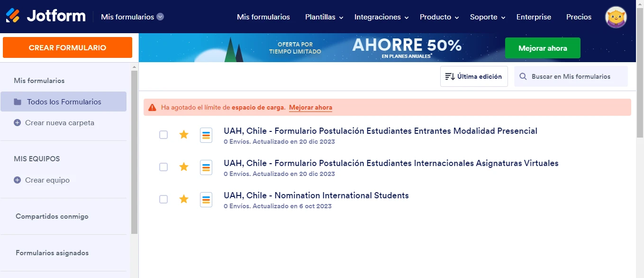Screen dimensions: 644x278
Task: Tick the Nomination International Students checkbox
Action: click(x=163, y=199)
